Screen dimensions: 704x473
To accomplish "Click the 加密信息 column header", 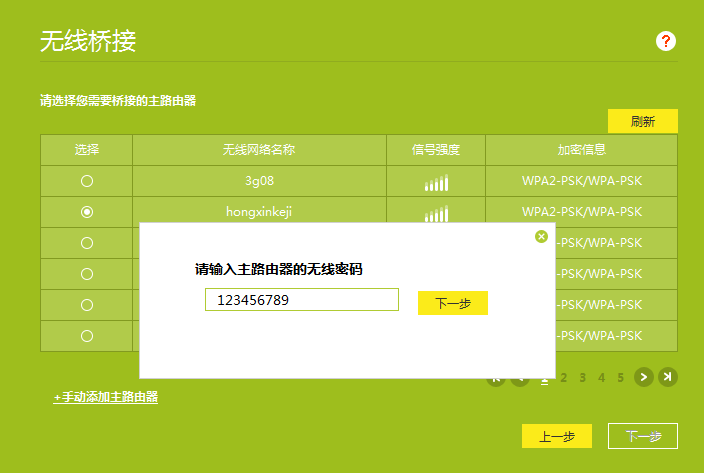I will coord(581,150).
